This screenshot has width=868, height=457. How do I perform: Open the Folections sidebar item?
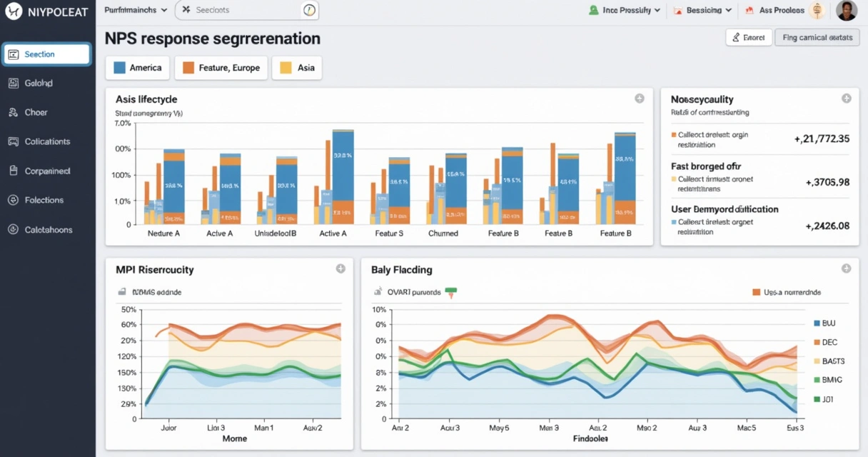(x=47, y=200)
